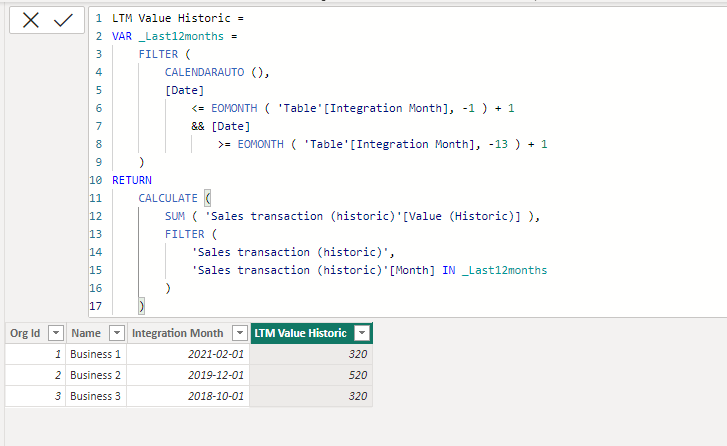Click the Business 1 cell

(96, 354)
